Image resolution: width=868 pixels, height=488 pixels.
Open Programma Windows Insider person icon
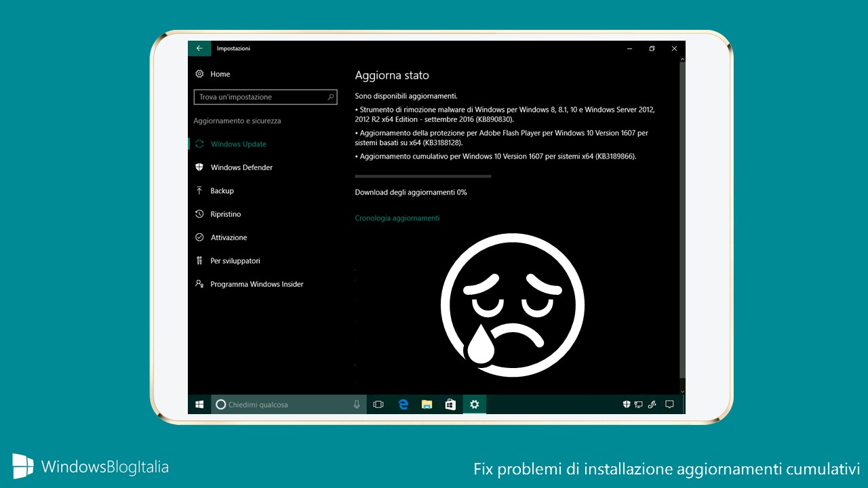199,284
